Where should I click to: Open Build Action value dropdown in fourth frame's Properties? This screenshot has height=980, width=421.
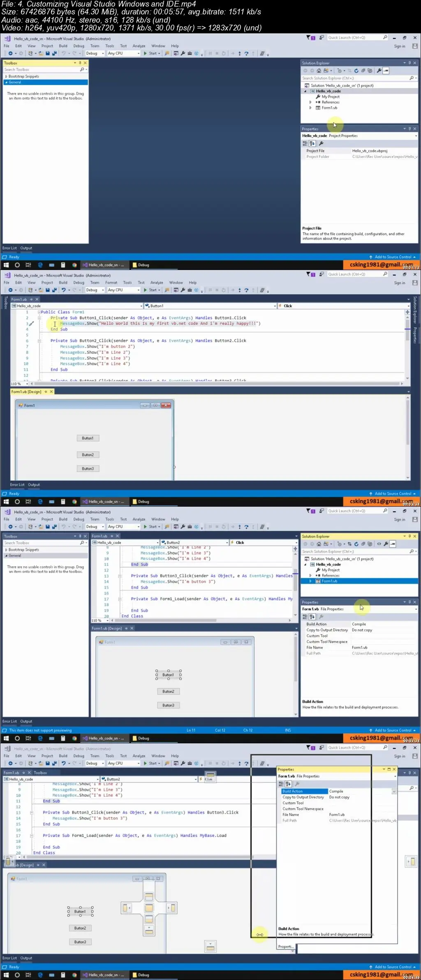click(x=394, y=791)
